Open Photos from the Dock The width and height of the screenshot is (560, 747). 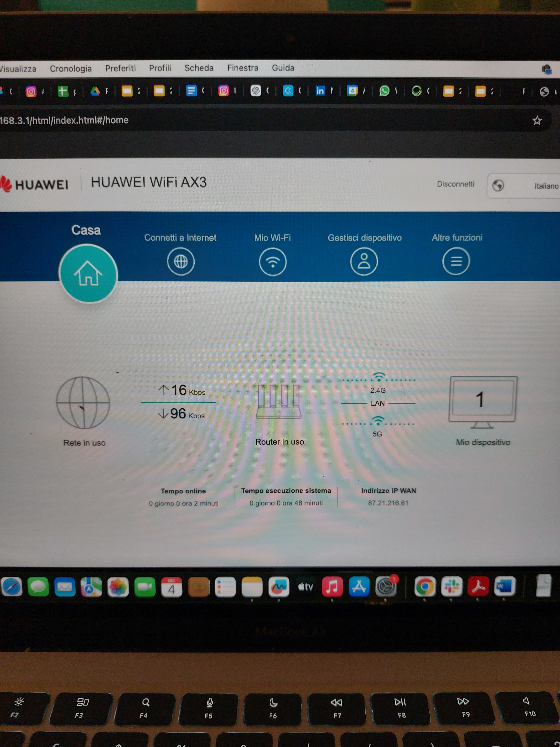tap(118, 587)
